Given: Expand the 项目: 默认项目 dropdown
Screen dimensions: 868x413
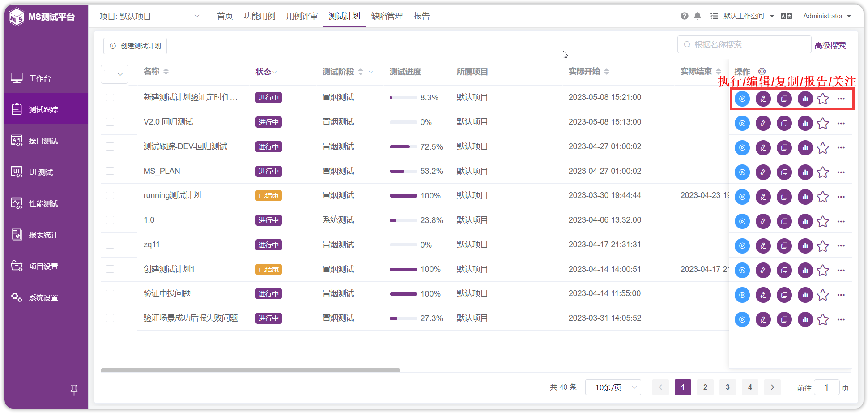Looking at the screenshot, I should coord(149,16).
